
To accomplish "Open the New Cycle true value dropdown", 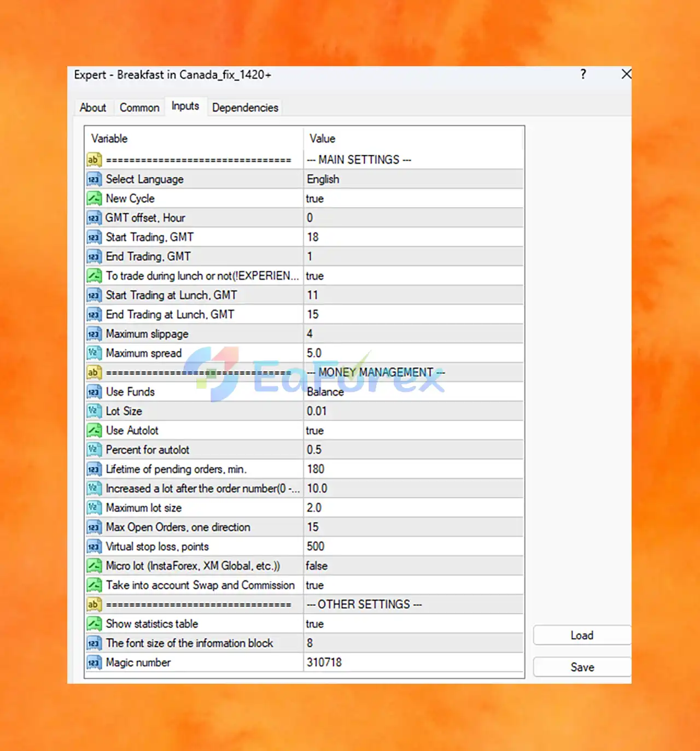I will (x=413, y=198).
